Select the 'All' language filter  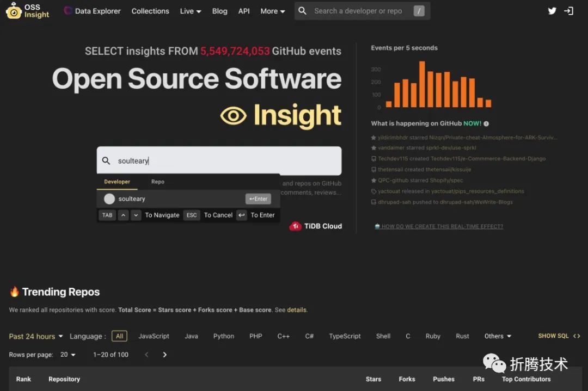coord(119,336)
